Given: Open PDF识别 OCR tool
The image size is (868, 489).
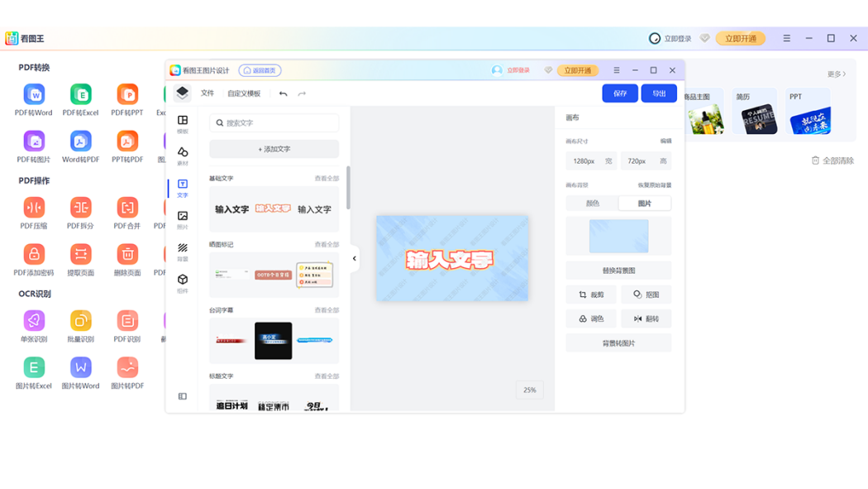Looking at the screenshot, I should tap(127, 328).
